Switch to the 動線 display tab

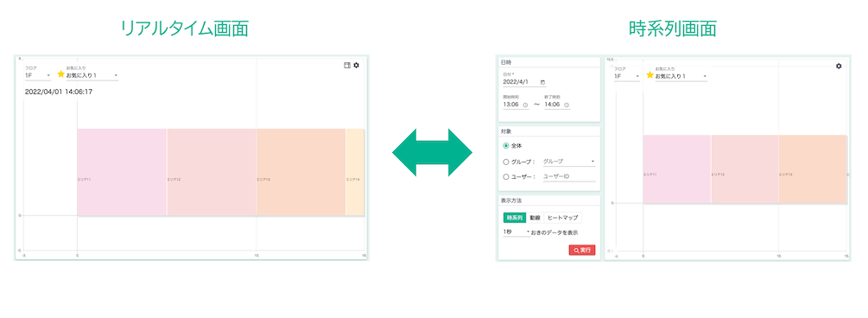[535, 218]
